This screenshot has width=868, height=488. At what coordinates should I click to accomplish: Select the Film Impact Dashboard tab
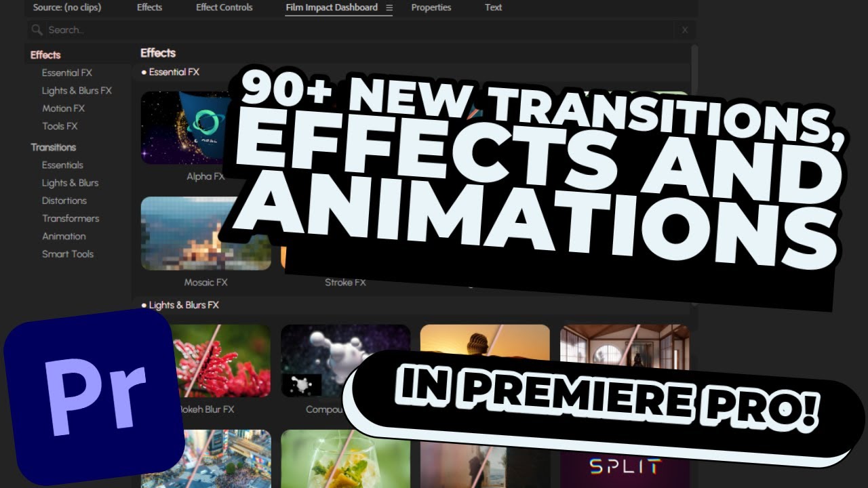click(332, 7)
